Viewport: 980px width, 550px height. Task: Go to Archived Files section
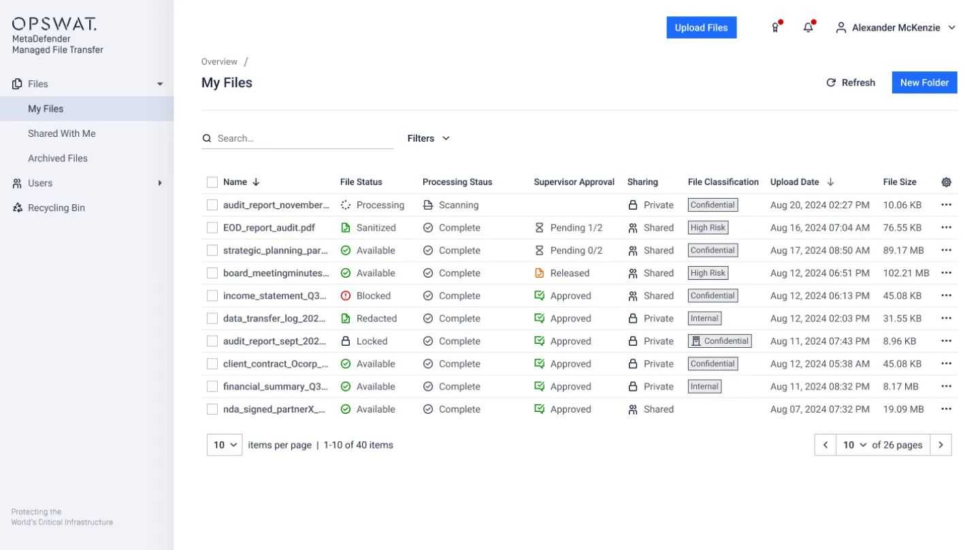pyautogui.click(x=58, y=158)
